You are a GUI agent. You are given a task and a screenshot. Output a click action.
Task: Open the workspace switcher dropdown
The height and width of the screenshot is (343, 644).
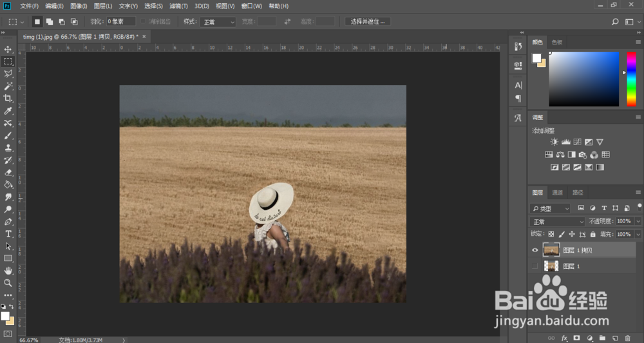tap(631, 22)
